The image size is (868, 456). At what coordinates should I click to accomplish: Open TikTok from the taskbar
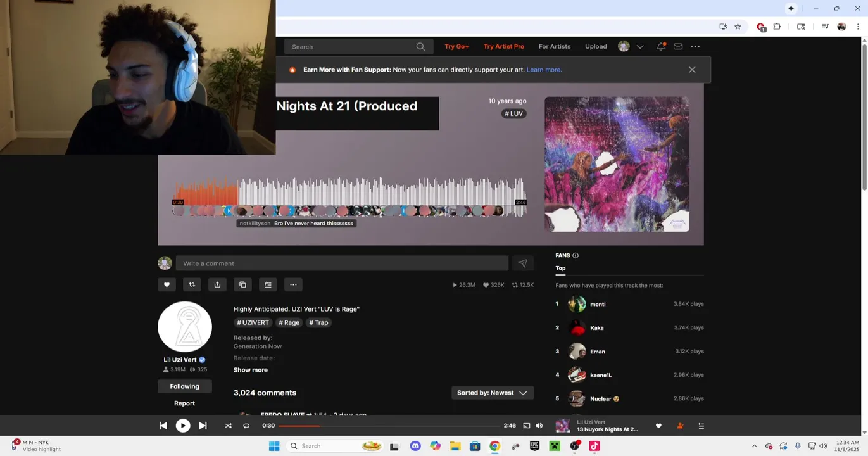click(594, 446)
